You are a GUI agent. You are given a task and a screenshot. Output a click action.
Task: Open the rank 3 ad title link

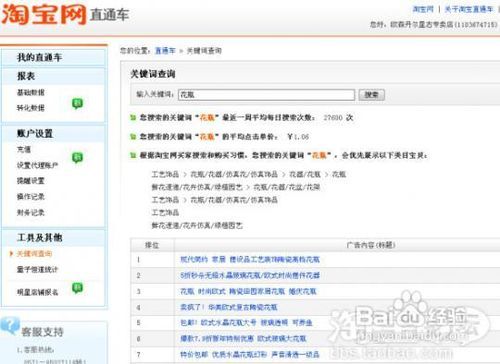(x=248, y=291)
